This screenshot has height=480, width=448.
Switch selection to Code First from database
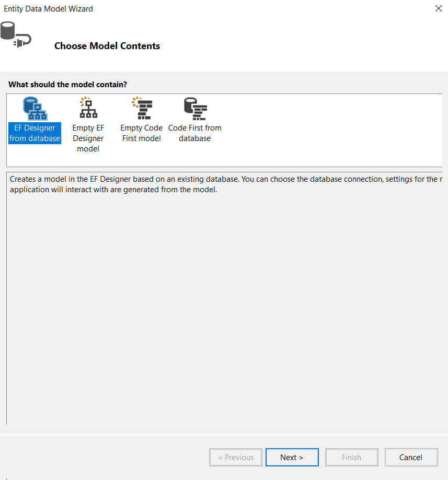[x=194, y=120]
